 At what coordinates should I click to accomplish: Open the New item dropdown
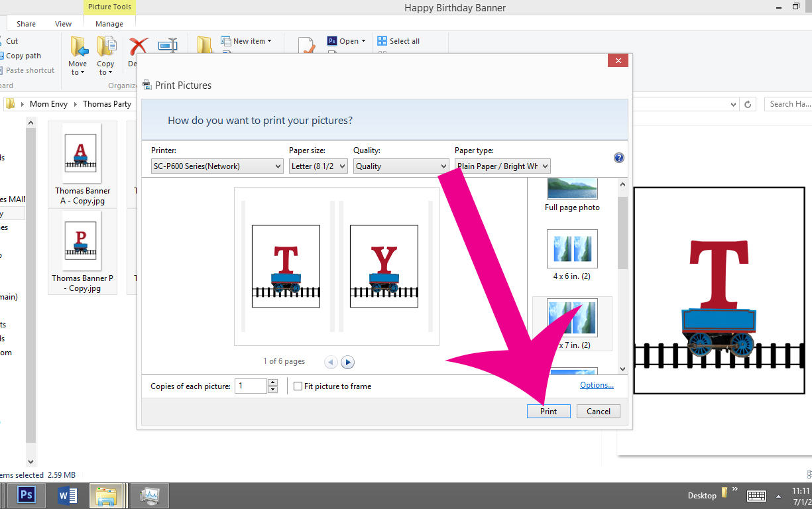click(247, 41)
